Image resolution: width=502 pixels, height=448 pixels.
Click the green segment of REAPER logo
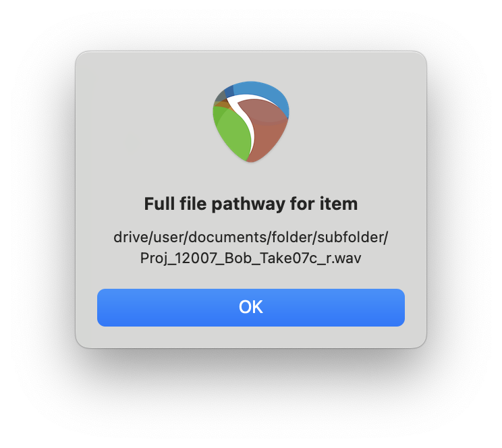point(232,133)
